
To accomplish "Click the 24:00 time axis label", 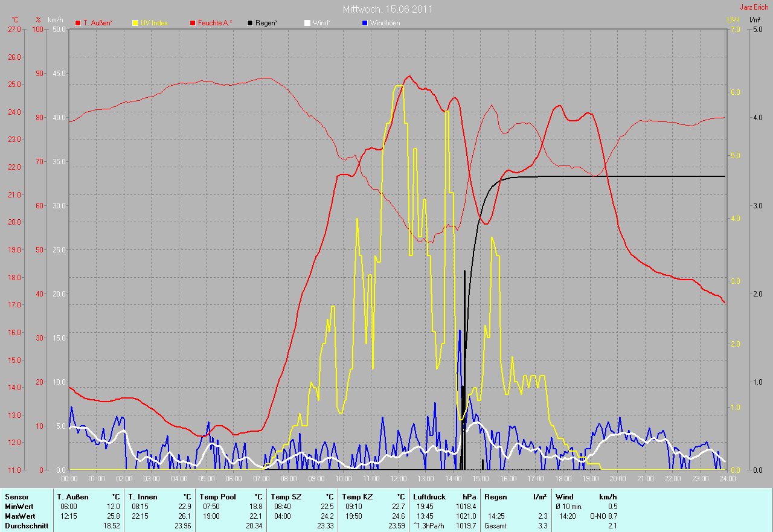I will click(727, 479).
